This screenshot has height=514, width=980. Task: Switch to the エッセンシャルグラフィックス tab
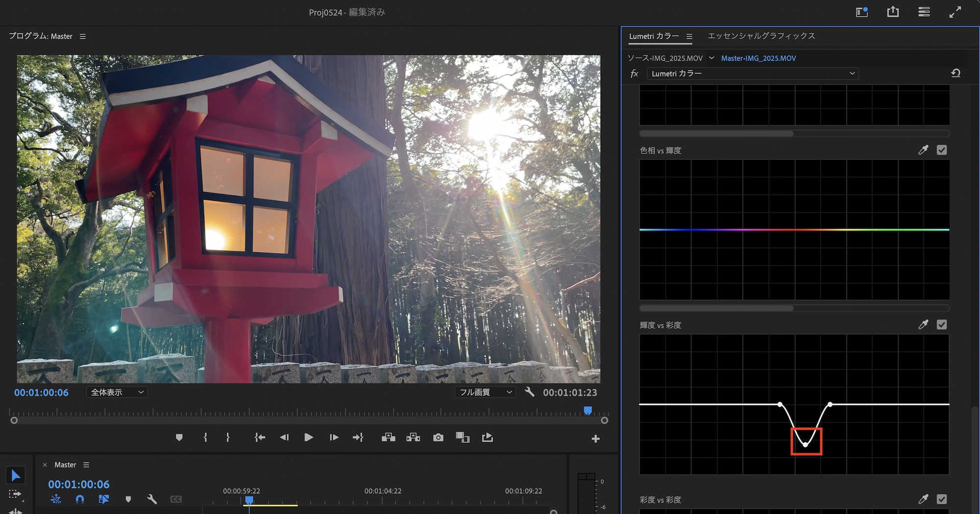click(761, 36)
